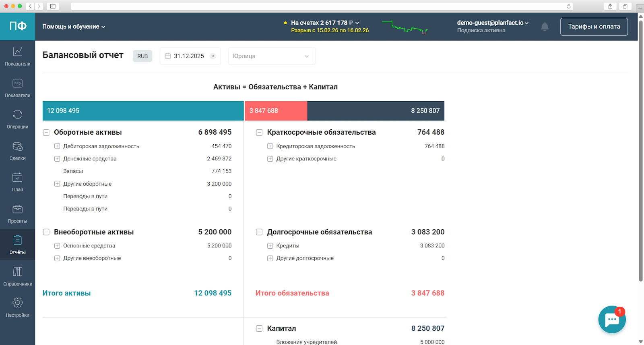The height and width of the screenshot is (345, 644).
Task: Open Настройки gear in the sidebar
Action: coord(17,308)
